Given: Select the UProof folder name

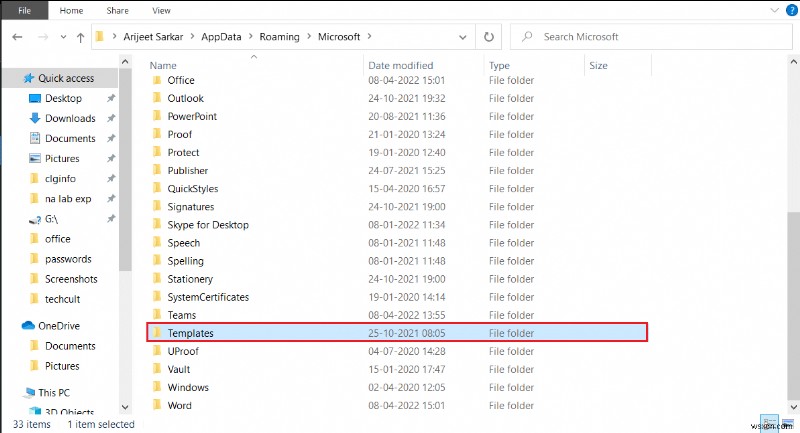Looking at the screenshot, I should (183, 351).
